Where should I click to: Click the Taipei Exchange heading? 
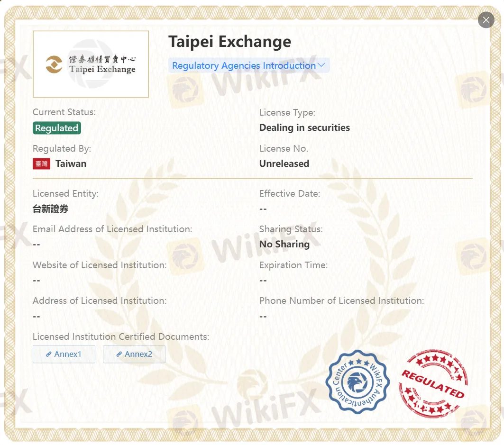[x=230, y=41]
